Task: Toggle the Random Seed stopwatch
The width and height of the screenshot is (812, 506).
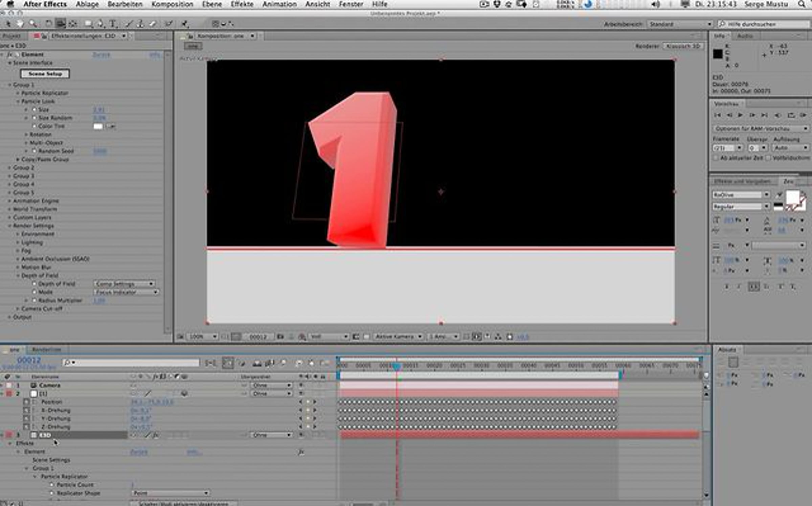Action: coord(34,151)
